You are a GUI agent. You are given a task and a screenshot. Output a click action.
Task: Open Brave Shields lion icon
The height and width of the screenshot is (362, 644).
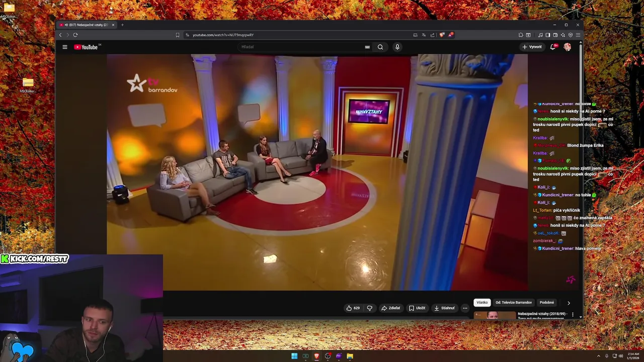[442, 35]
